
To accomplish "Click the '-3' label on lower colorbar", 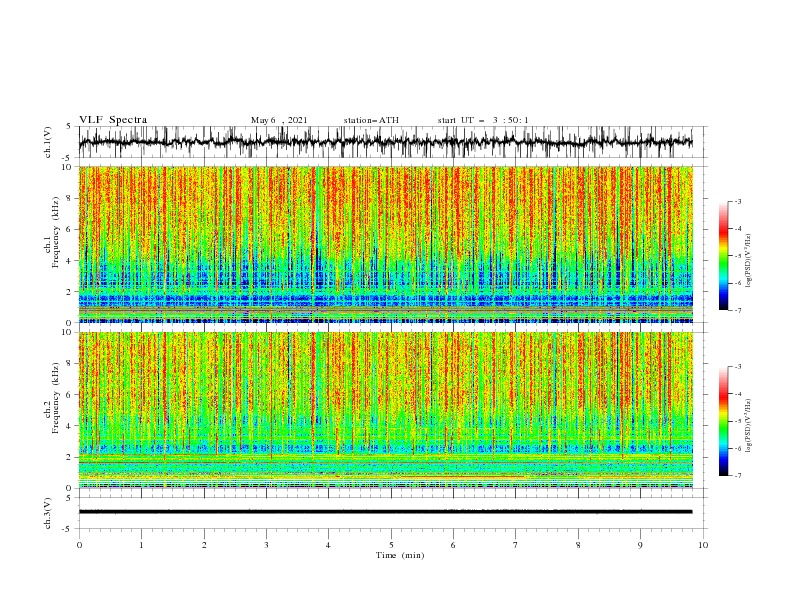I will [x=738, y=367].
